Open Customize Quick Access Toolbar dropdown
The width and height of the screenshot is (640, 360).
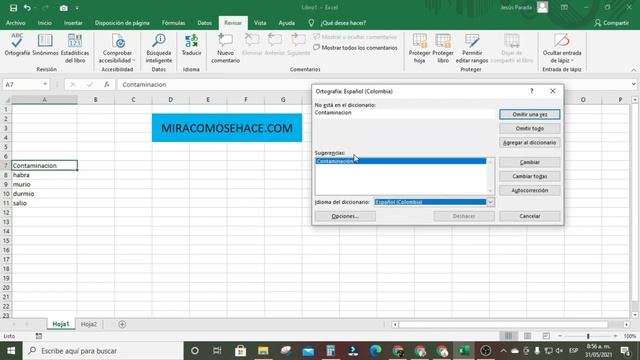pyautogui.click(x=77, y=8)
